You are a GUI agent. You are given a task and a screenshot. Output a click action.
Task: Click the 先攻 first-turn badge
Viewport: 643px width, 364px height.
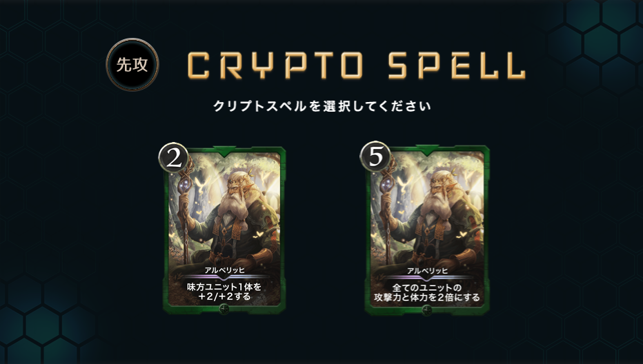click(x=132, y=65)
